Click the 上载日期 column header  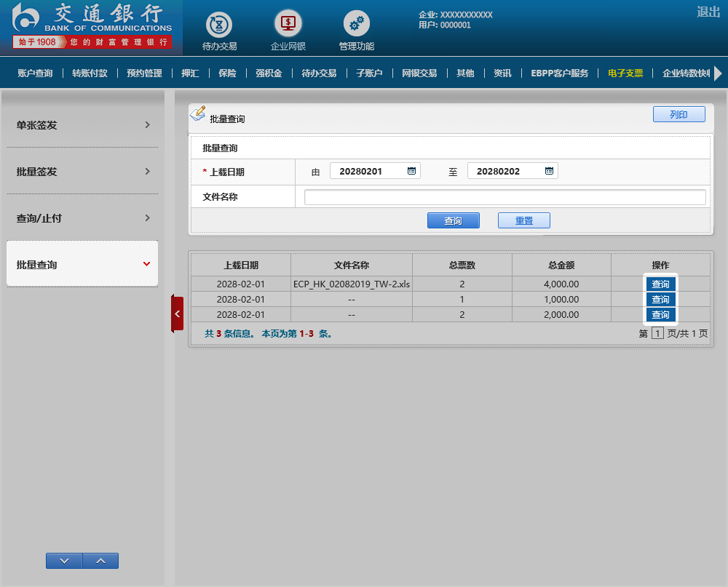pyautogui.click(x=240, y=265)
